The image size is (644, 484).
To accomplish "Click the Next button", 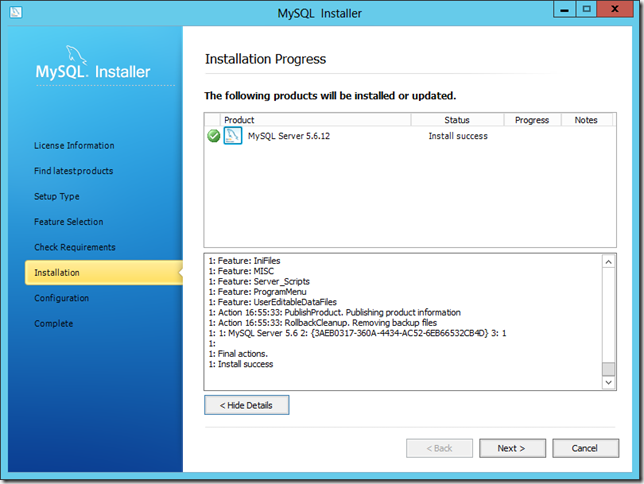I will (x=512, y=448).
